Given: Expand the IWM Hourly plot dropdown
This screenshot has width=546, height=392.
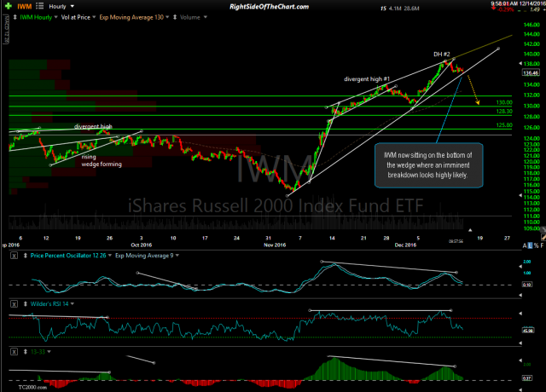Looking at the screenshot, I should tap(55, 17).
